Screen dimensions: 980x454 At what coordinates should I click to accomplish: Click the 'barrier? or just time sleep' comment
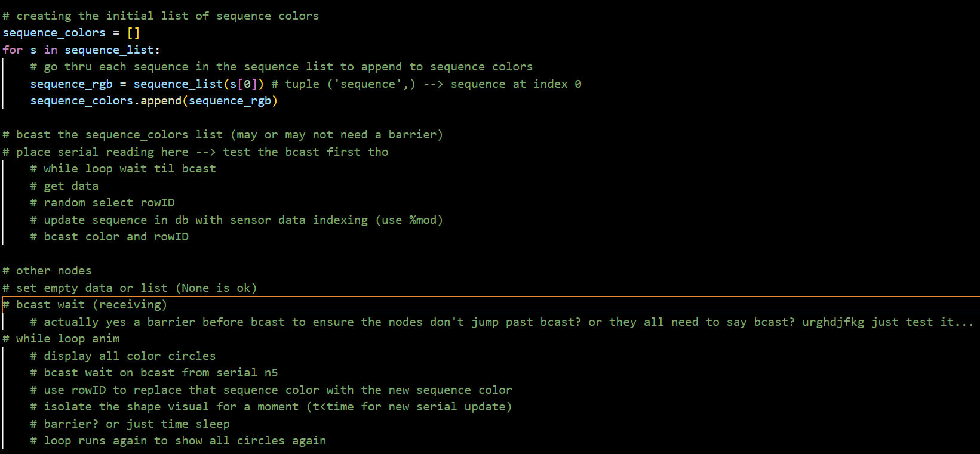coord(130,424)
